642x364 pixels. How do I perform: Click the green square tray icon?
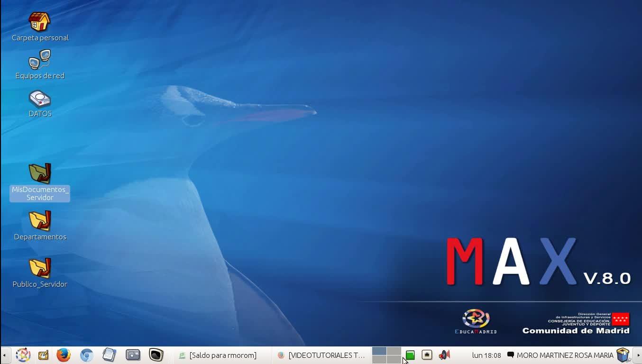tap(410, 355)
